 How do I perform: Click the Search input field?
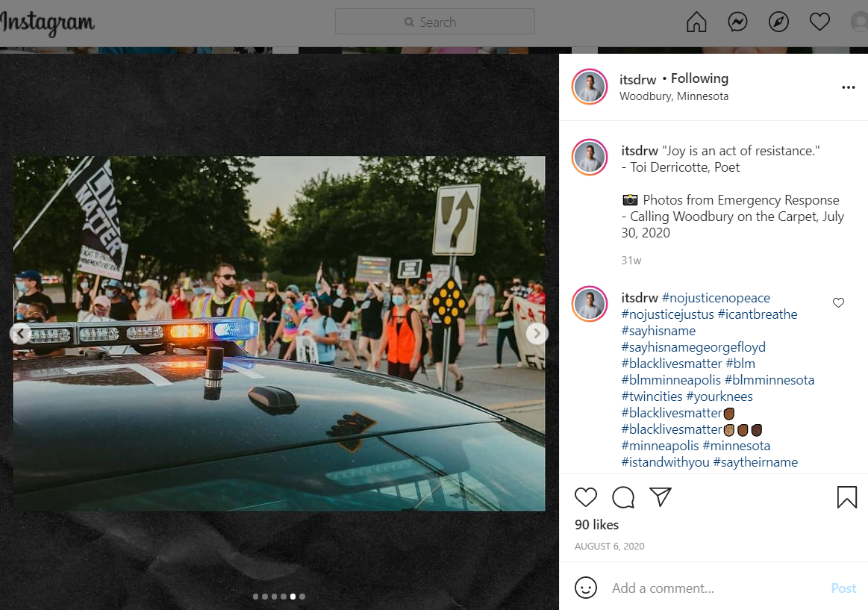coord(435,22)
